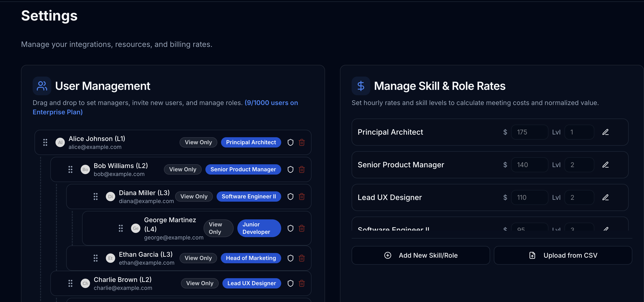Click the pencil edit icon for Software Engineer II
The height and width of the screenshot is (302, 644).
[606, 229]
